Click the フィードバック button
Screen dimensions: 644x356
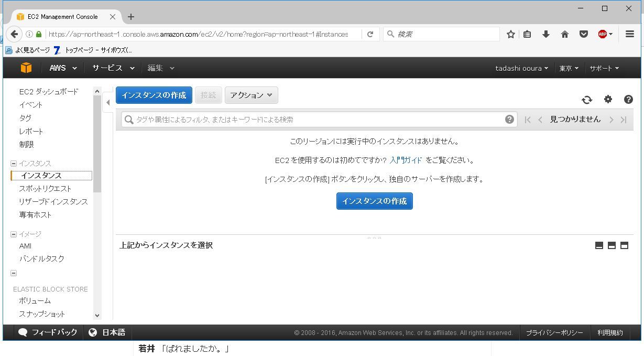click(x=48, y=332)
